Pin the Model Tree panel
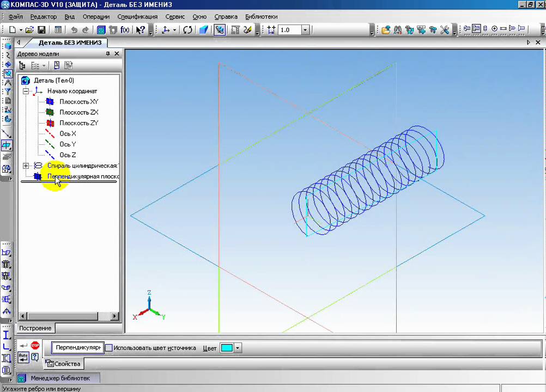 pyautogui.click(x=108, y=53)
